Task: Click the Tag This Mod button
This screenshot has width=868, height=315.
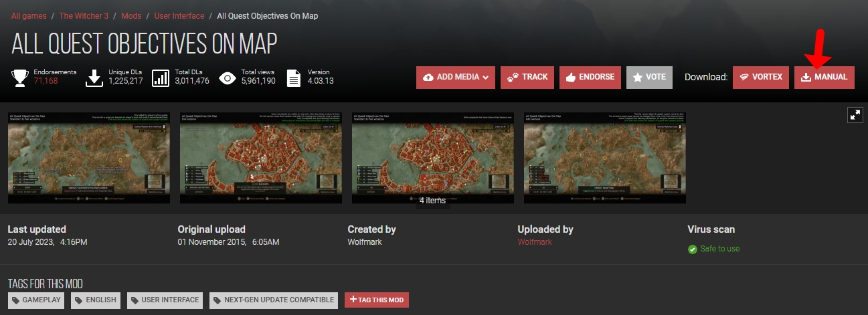Action: (376, 300)
